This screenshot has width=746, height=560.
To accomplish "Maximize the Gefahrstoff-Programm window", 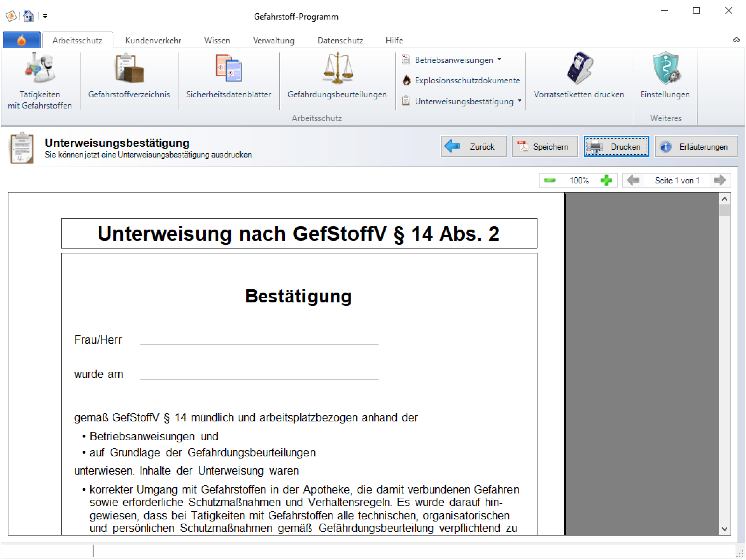I will (696, 10).
